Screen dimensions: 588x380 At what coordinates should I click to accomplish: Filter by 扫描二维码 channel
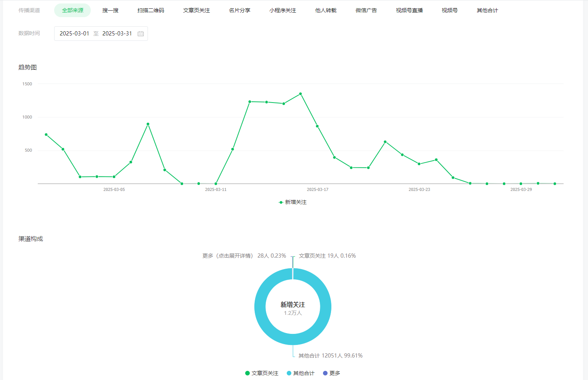click(x=151, y=10)
